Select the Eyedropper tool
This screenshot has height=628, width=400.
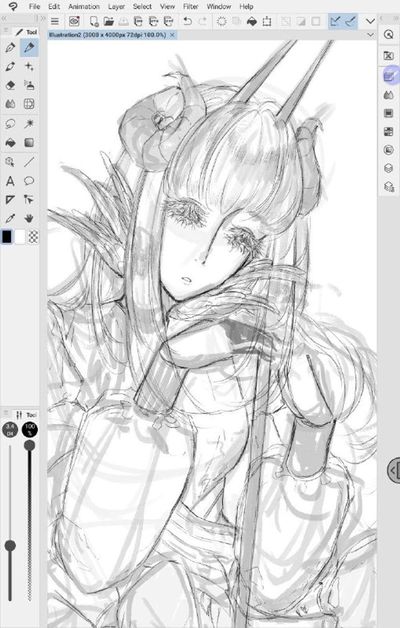[x=10, y=219]
